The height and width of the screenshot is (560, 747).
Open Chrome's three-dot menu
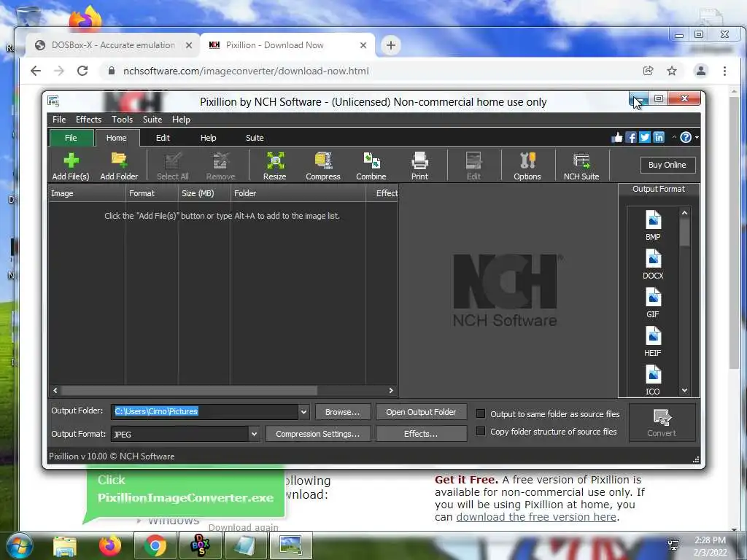(x=724, y=71)
